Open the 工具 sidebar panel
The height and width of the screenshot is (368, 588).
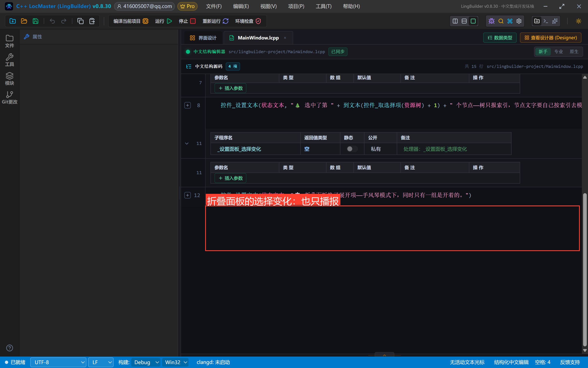(x=9, y=60)
